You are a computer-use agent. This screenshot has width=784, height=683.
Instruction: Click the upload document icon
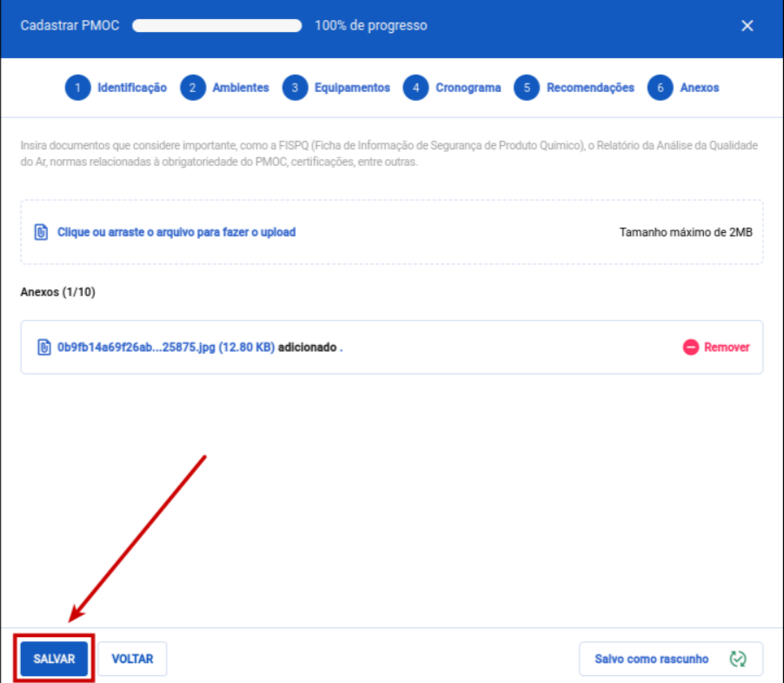pos(41,232)
